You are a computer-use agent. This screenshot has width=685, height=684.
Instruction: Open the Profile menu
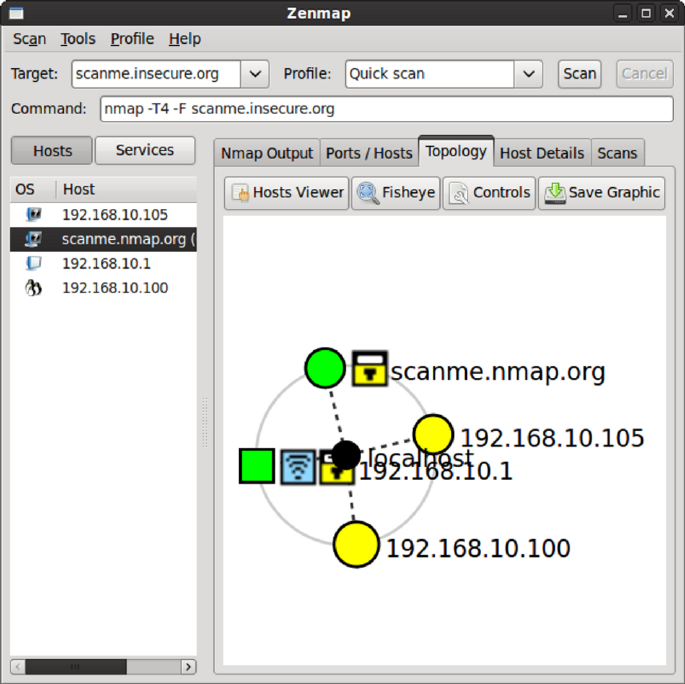[132, 39]
